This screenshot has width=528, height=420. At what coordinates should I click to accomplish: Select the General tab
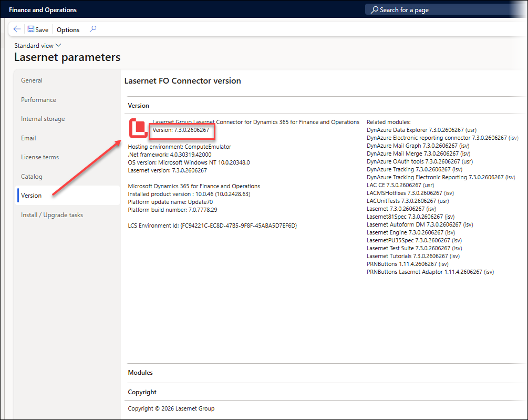(32, 80)
